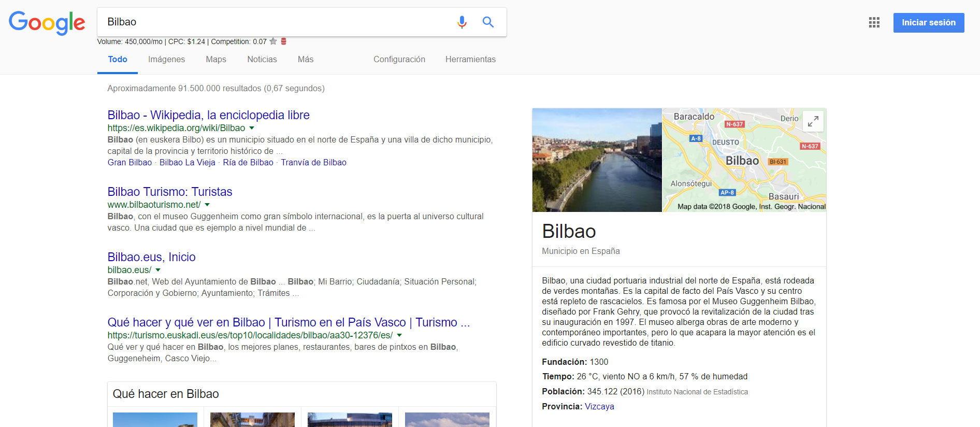Click the star icon beside Competition value

click(x=273, y=41)
